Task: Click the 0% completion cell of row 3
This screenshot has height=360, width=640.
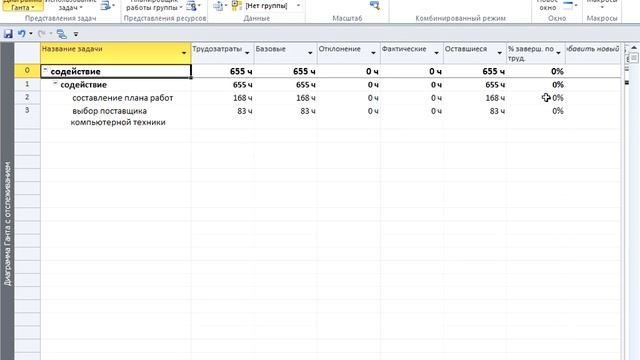Action: tap(536, 117)
